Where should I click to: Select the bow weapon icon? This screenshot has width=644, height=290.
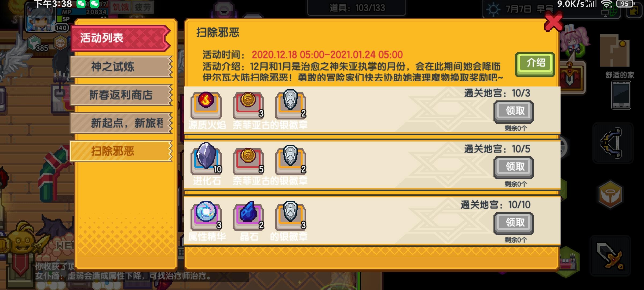[613, 143]
